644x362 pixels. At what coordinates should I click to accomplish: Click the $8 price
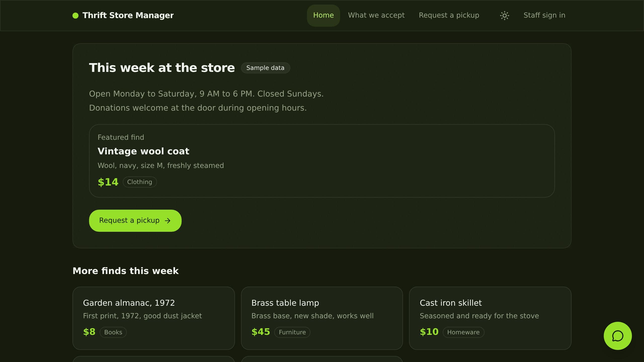89,332
